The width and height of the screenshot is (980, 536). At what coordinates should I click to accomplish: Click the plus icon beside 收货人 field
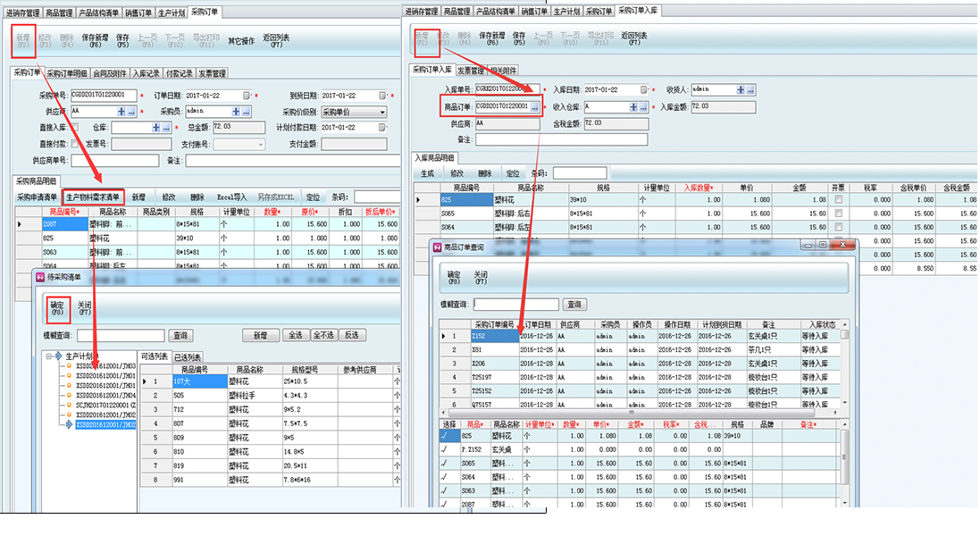click(x=741, y=89)
